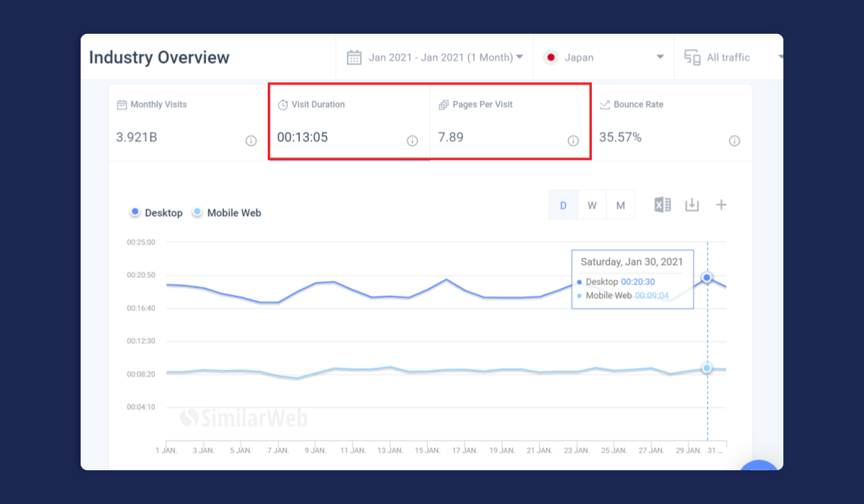Open the info tooltip for Bounce Rate
The width and height of the screenshot is (864, 504).
(x=734, y=141)
